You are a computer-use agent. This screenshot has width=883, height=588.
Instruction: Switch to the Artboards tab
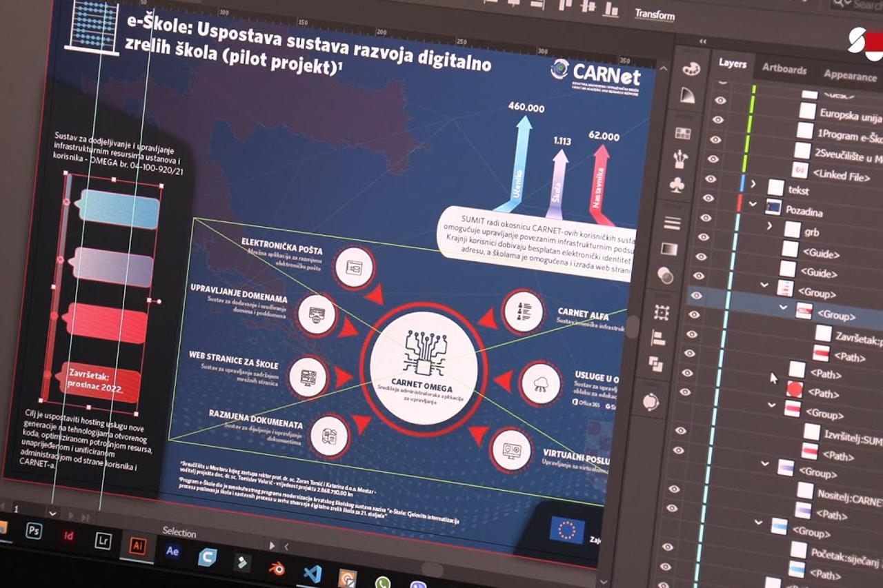[784, 69]
